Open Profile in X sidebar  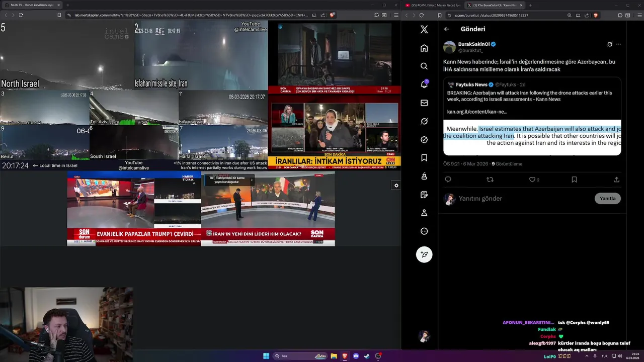[424, 213]
